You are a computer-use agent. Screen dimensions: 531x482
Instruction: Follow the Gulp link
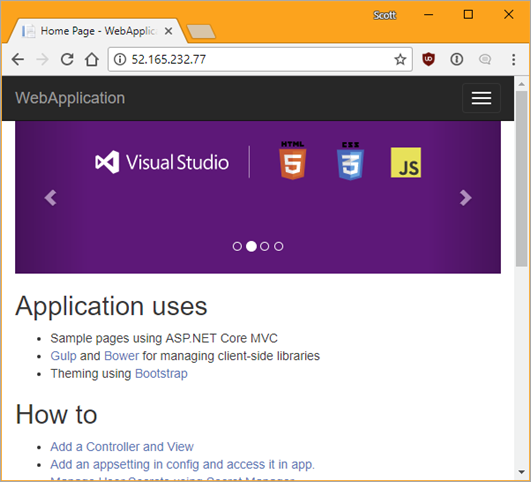[63, 356]
